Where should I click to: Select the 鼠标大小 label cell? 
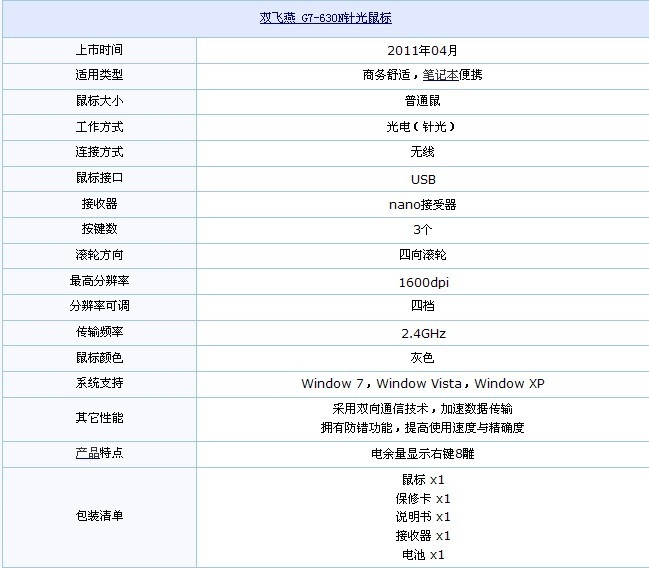pos(99,101)
